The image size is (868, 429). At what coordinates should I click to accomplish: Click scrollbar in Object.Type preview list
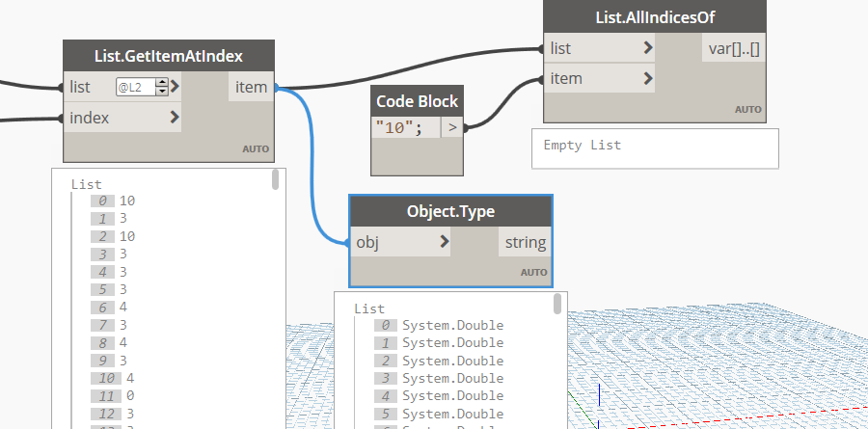[x=557, y=304]
